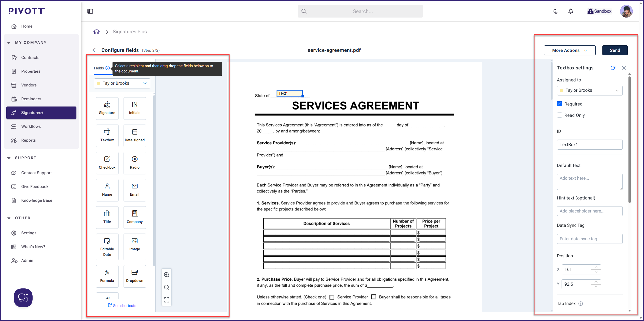
Task: Enable the Read Only checkbox
Action: [560, 115]
